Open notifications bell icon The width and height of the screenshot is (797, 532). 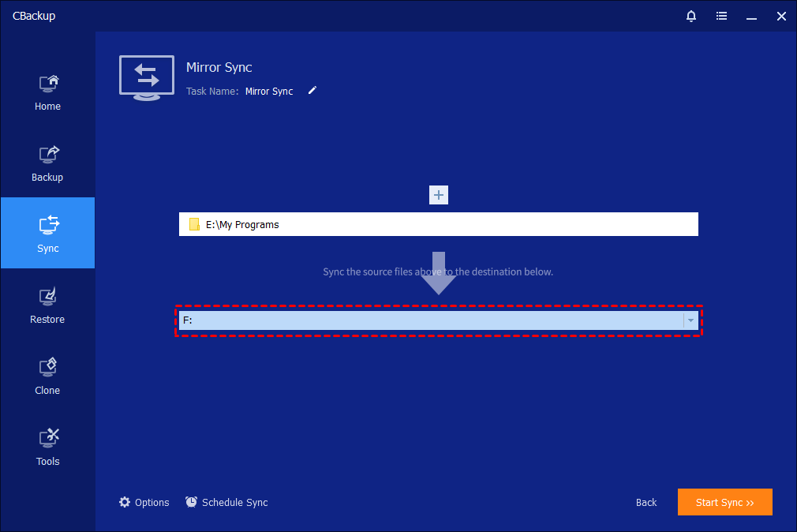pyautogui.click(x=691, y=16)
